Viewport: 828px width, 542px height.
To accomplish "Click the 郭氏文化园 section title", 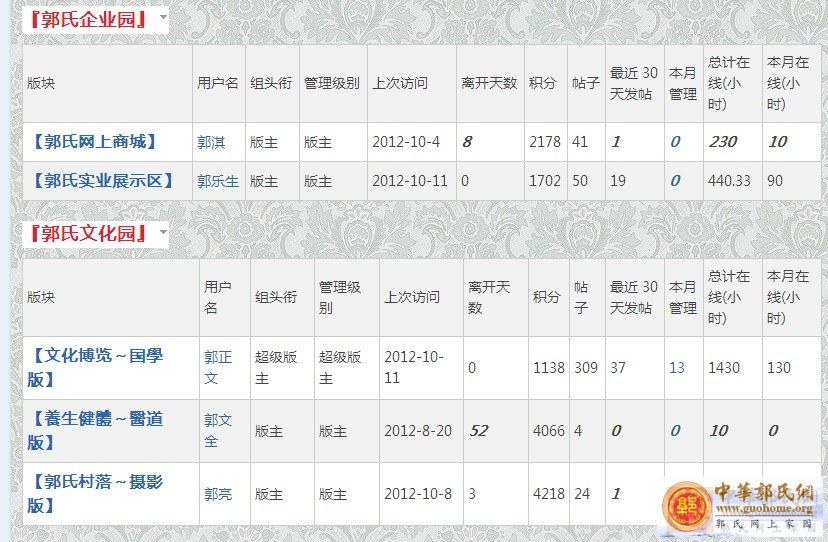I will 88,233.
